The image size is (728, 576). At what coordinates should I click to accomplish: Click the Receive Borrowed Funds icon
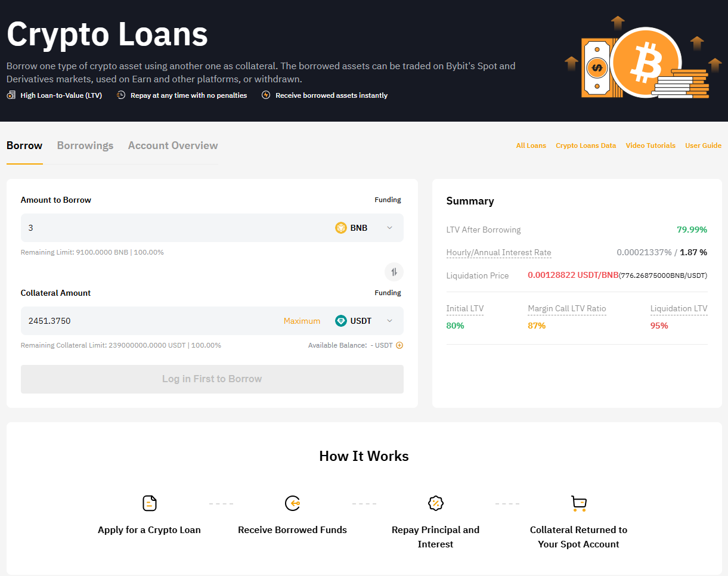(293, 503)
